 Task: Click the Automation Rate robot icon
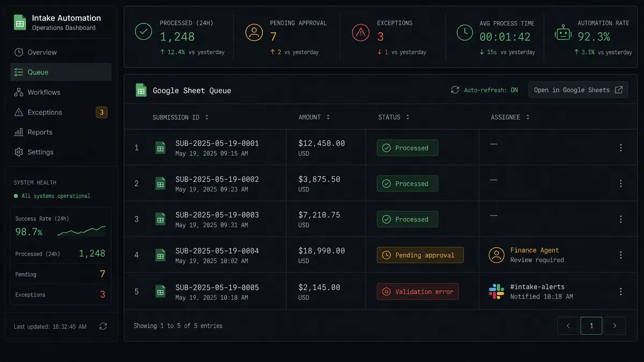[563, 32]
